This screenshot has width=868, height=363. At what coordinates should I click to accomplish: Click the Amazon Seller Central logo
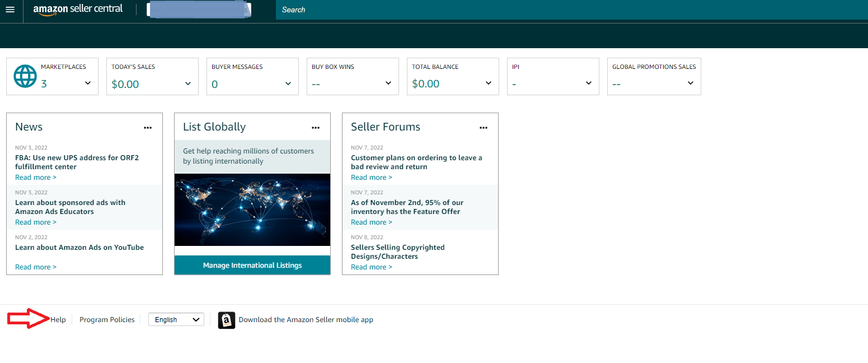point(78,10)
